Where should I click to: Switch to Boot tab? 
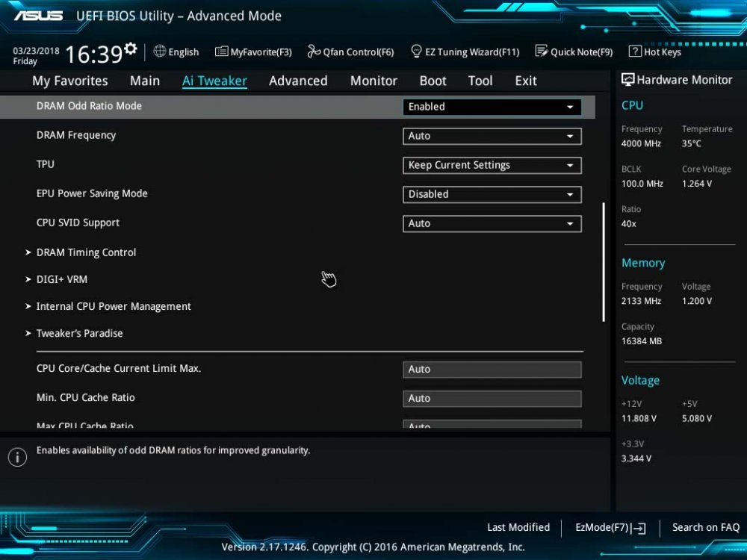point(433,81)
